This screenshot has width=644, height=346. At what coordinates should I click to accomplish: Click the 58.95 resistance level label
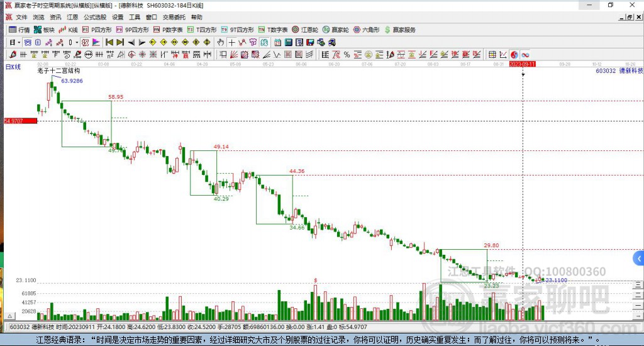[116, 97]
